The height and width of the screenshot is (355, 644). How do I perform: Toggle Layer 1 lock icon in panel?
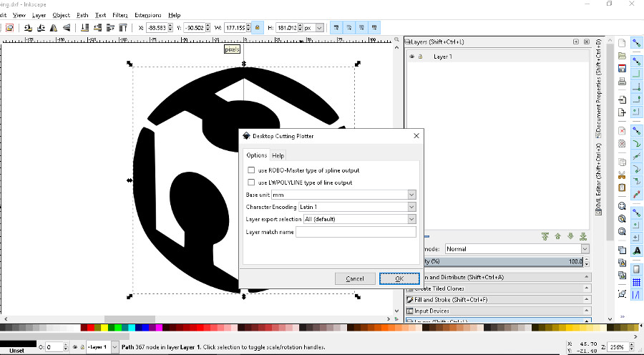coord(421,57)
